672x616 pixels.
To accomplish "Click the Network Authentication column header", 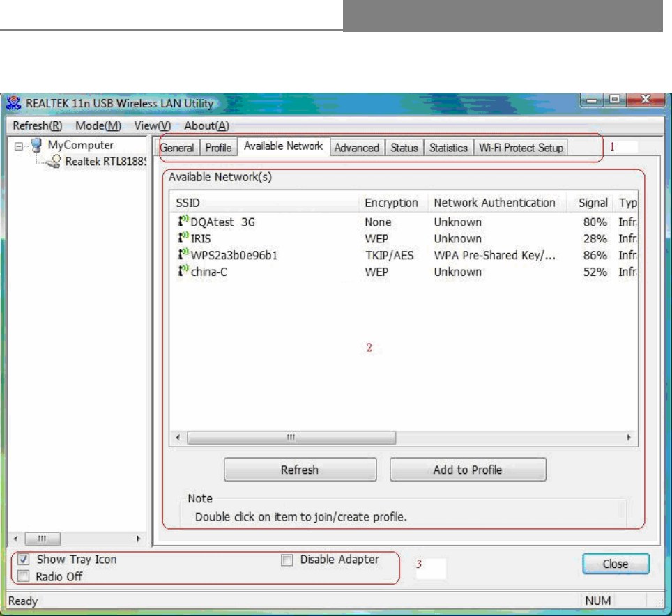I will pyautogui.click(x=497, y=203).
